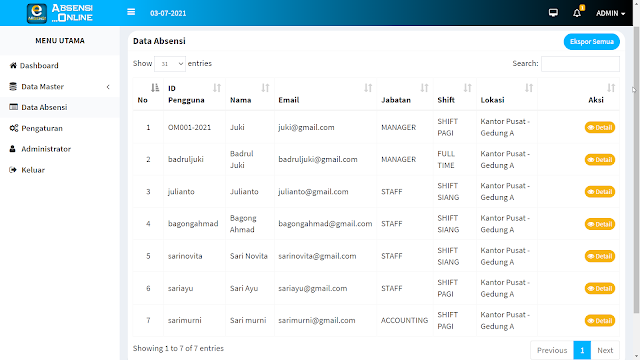Click email juki@gmail.com
Screen dimensions: 640x360
point(306,127)
